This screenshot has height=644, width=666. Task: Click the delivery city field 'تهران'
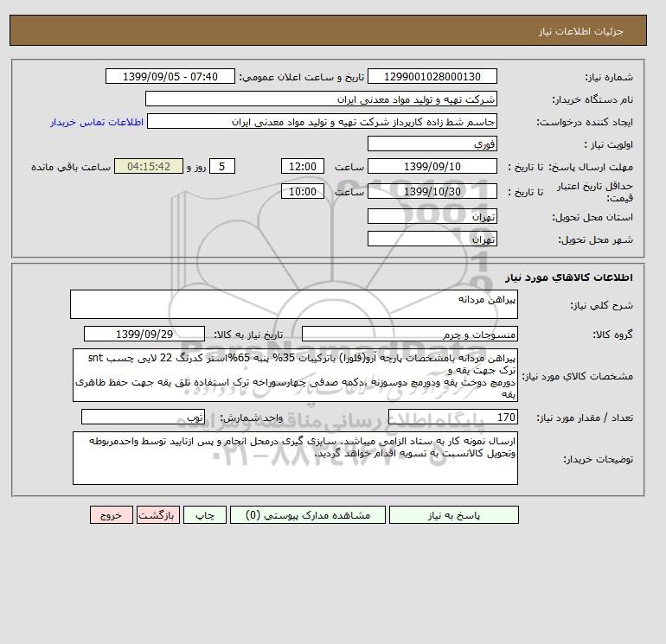432,239
